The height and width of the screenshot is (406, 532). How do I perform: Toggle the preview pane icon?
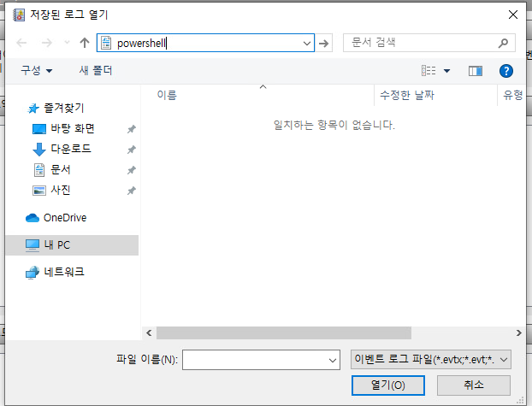pos(476,71)
